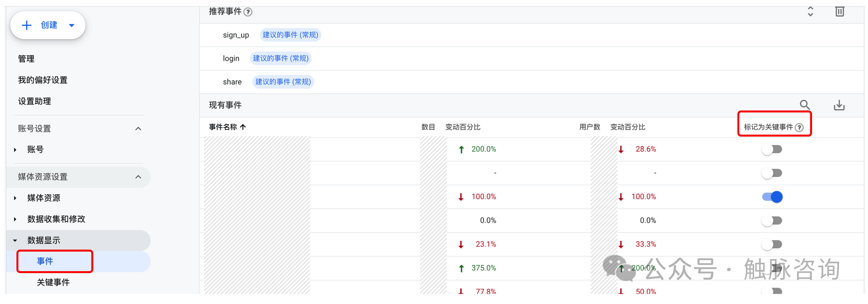The width and height of the screenshot is (868, 304).
Task: Click the share recommended event row
Action: tap(232, 82)
